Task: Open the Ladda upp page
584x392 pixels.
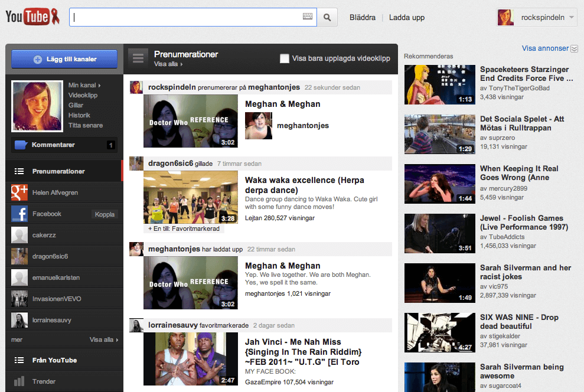Action: click(x=407, y=18)
